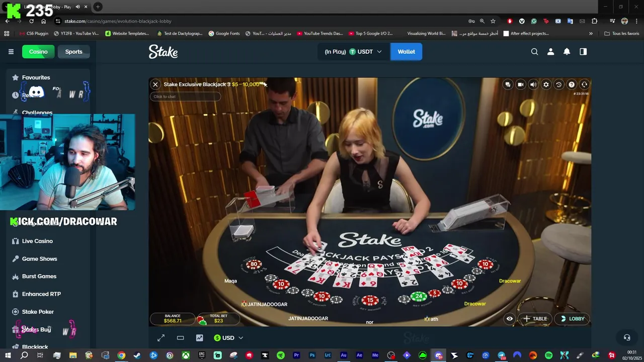This screenshot has height=362, width=644.
Task: Expand the USDT balance dropdown
Action: click(354, 52)
